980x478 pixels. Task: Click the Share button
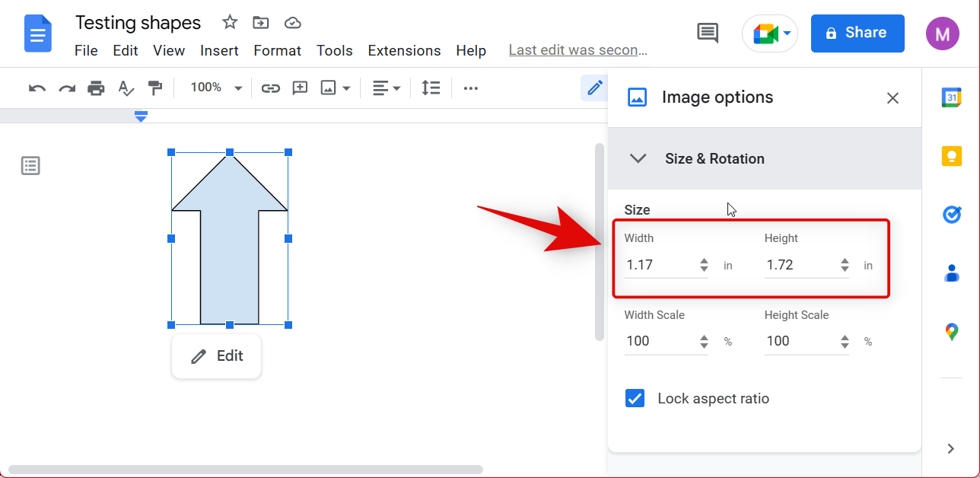tap(857, 33)
